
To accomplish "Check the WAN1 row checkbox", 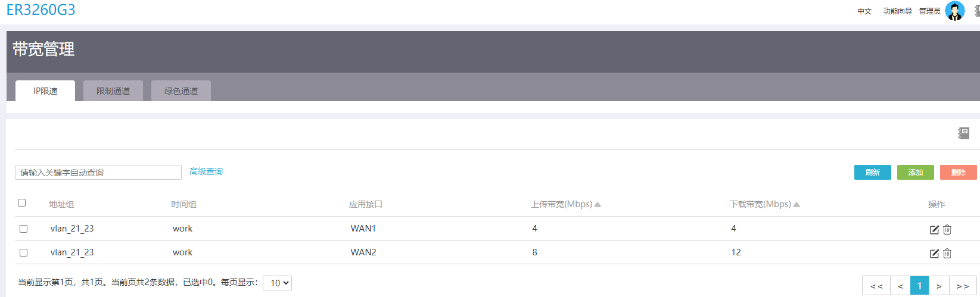I will click(x=24, y=229).
